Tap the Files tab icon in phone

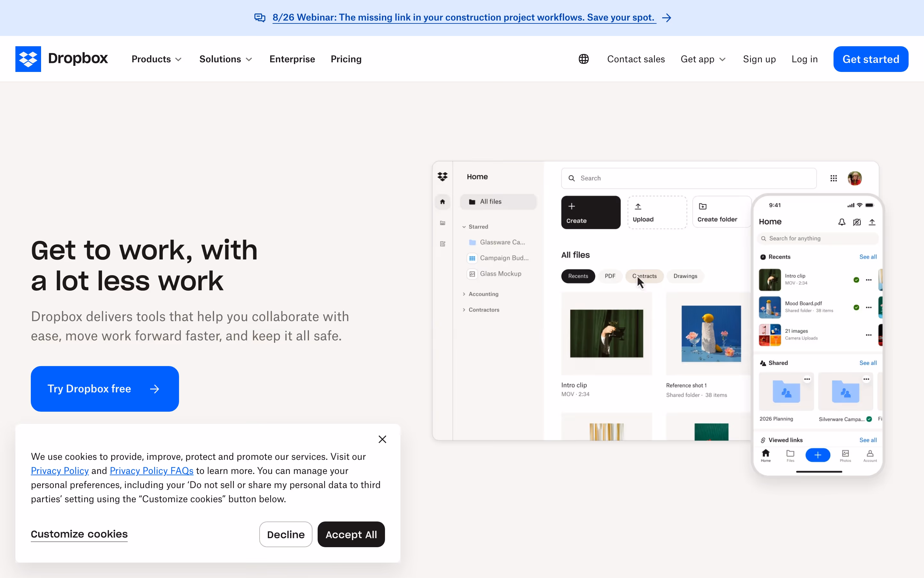[x=790, y=455]
